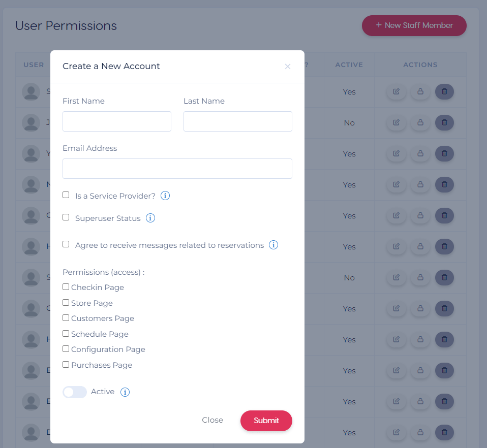Click edit icon in the first user row
The height and width of the screenshot is (448, 487).
tap(396, 91)
